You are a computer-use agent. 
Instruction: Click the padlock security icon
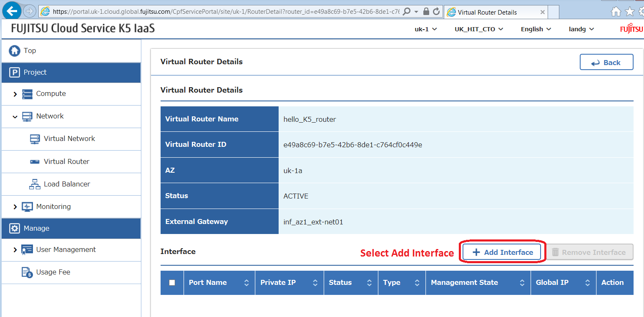pos(426,12)
